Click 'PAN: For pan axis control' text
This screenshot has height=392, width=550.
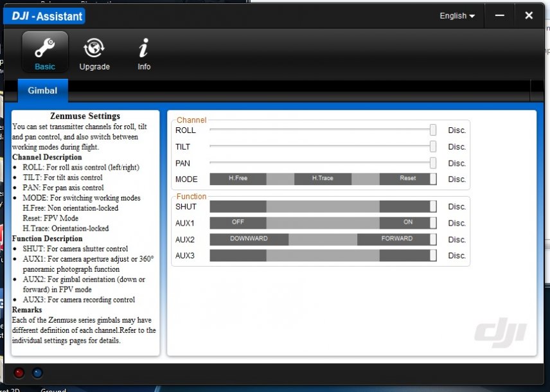point(63,188)
